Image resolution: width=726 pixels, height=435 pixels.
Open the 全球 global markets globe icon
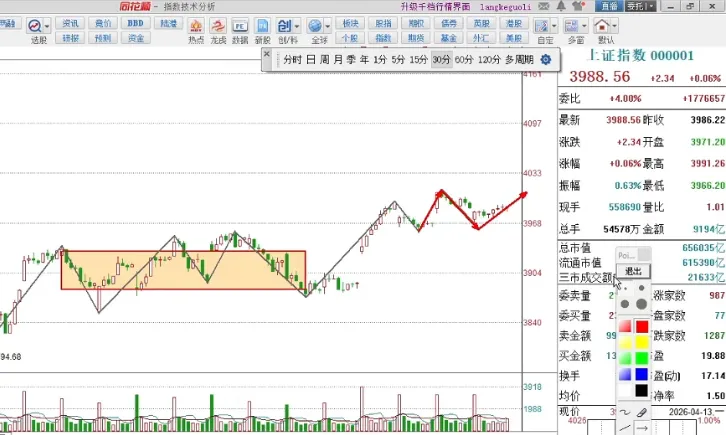coord(315,26)
